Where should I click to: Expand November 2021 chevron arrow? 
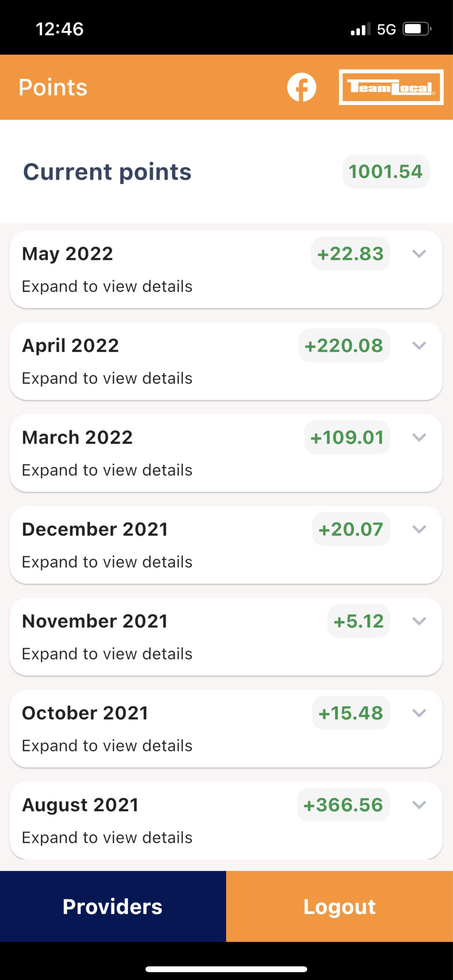point(419,621)
